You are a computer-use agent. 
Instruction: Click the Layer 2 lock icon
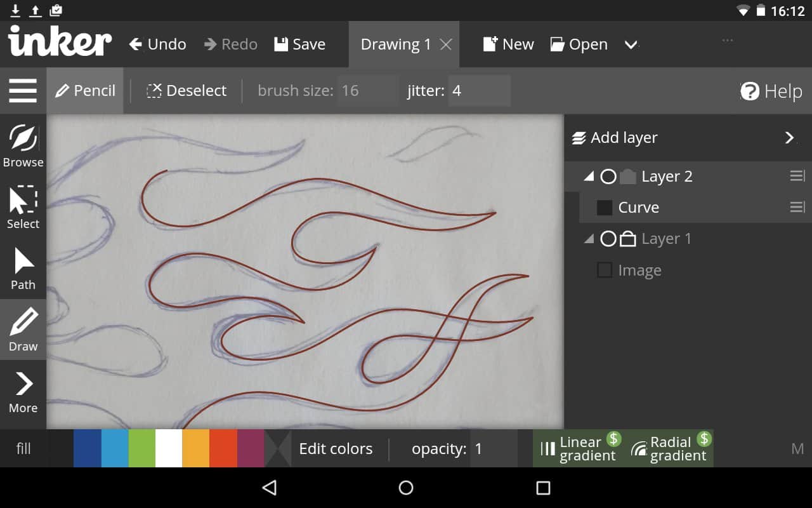tap(627, 177)
